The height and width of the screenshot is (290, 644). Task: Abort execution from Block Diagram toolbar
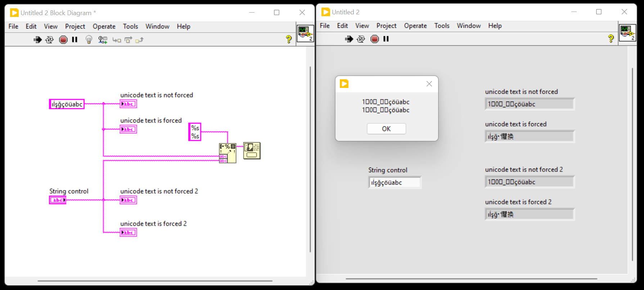click(63, 40)
